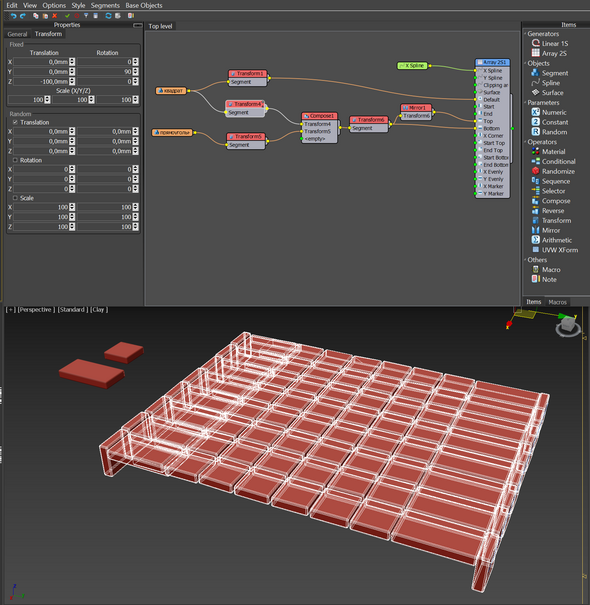The image size is (590, 605).
Task: Select the UVW XForm operator
Action: 555,250
